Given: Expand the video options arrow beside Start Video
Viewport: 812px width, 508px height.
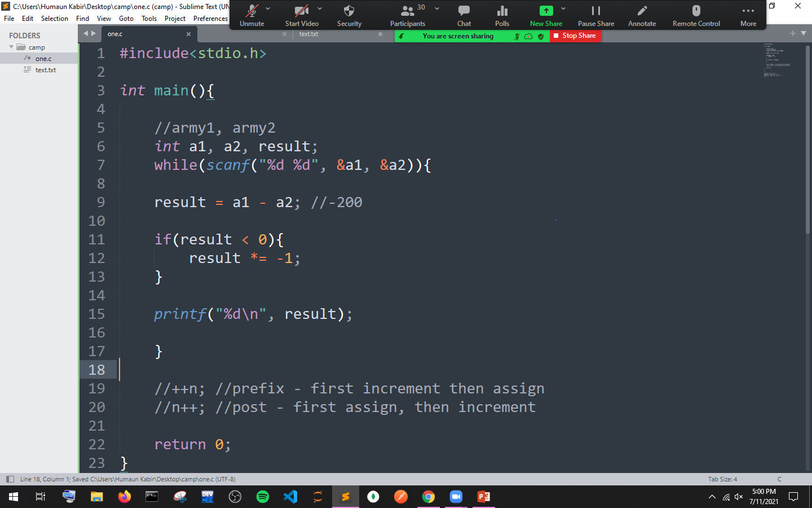Looking at the screenshot, I should click(320, 8).
